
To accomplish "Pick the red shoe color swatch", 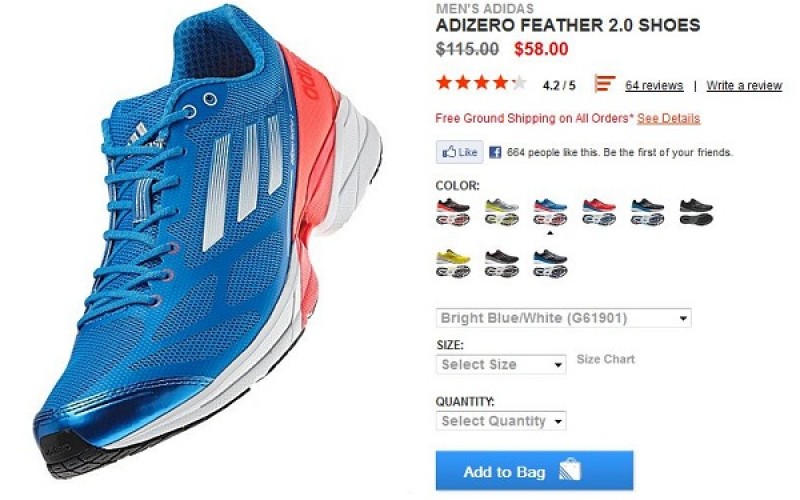I will coord(599,212).
